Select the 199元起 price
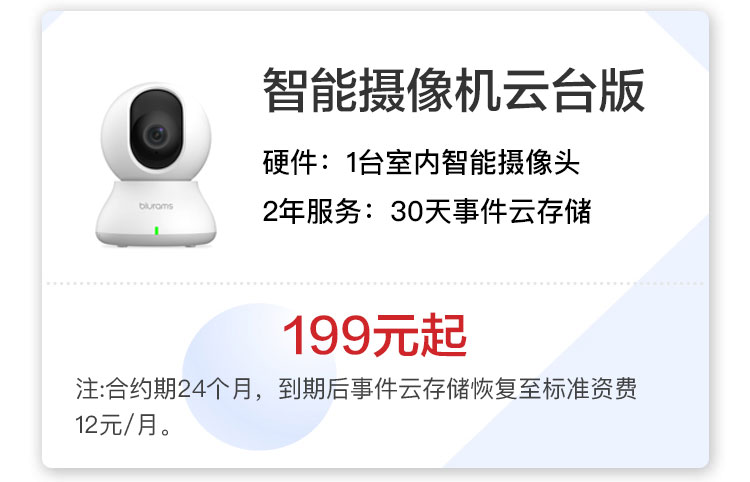This screenshot has width=750, height=482. (x=375, y=336)
